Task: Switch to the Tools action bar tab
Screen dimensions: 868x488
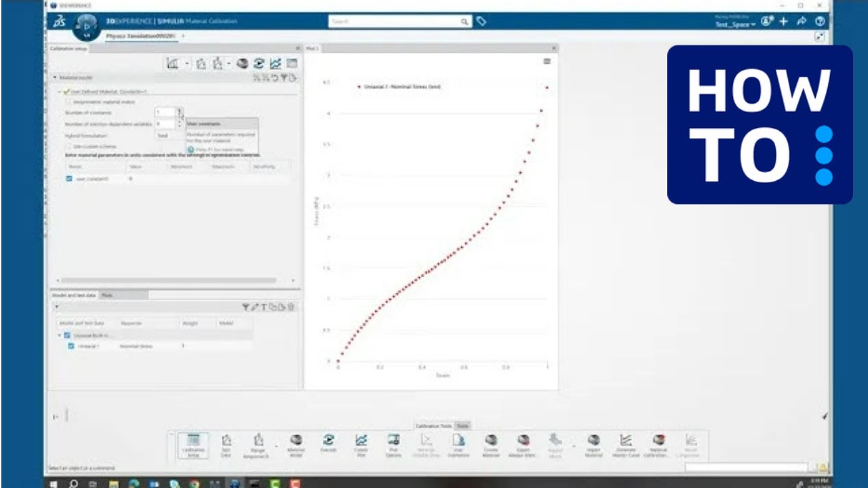Action: tap(462, 426)
